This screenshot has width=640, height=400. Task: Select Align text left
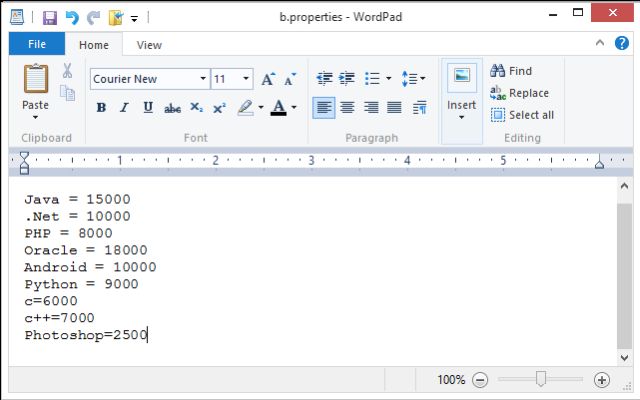tap(324, 108)
